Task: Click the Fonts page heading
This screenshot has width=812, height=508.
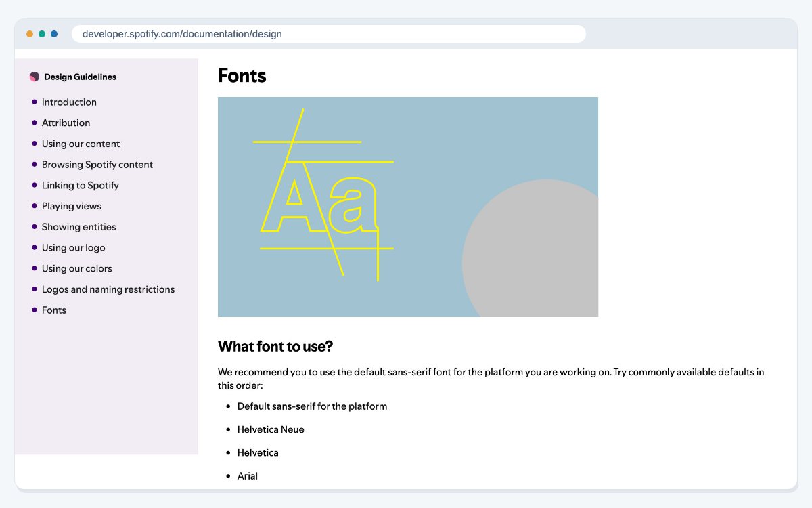Action: point(242,76)
